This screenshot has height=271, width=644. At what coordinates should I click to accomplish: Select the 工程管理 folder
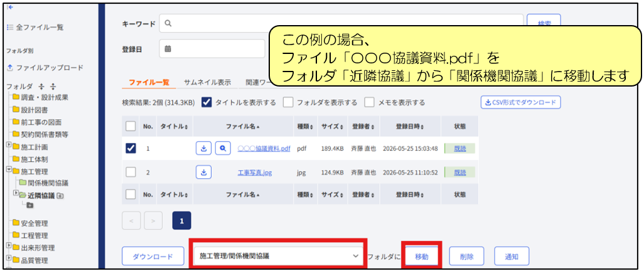click(x=30, y=236)
